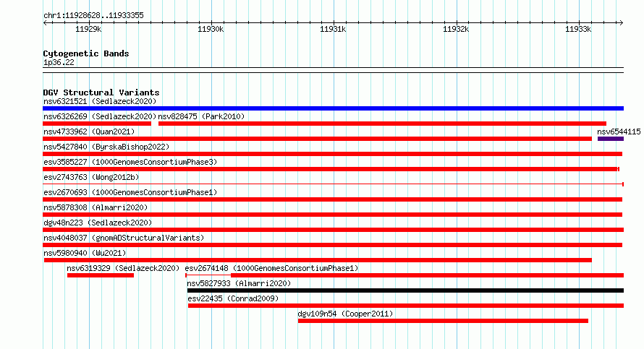Open the esv22435 (Conrad2009) label
This screenshot has width=644, height=349.
tap(233, 298)
